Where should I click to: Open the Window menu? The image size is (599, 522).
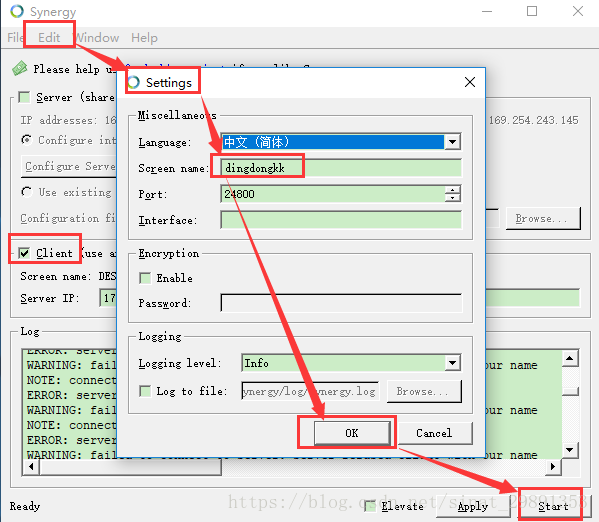point(97,37)
